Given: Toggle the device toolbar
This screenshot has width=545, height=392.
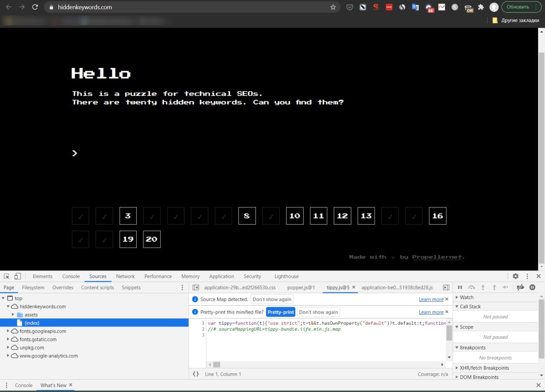Looking at the screenshot, I should [x=18, y=276].
